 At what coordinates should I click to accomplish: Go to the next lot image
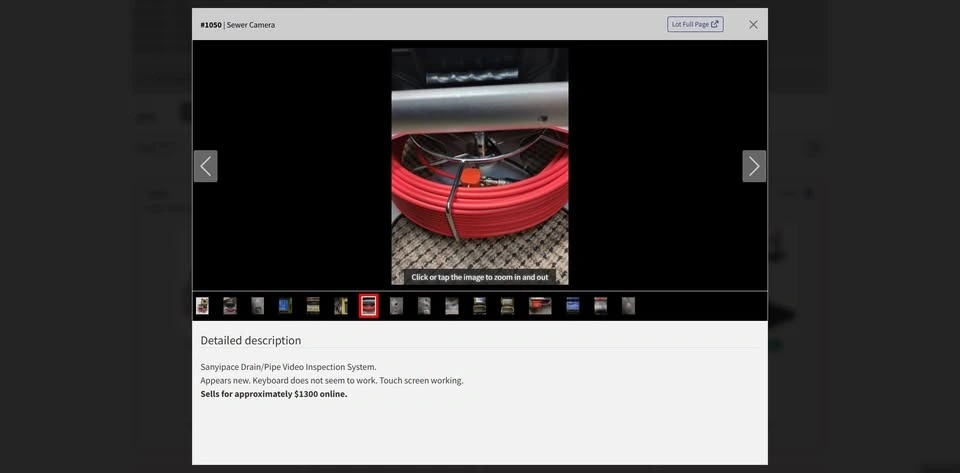coord(754,166)
